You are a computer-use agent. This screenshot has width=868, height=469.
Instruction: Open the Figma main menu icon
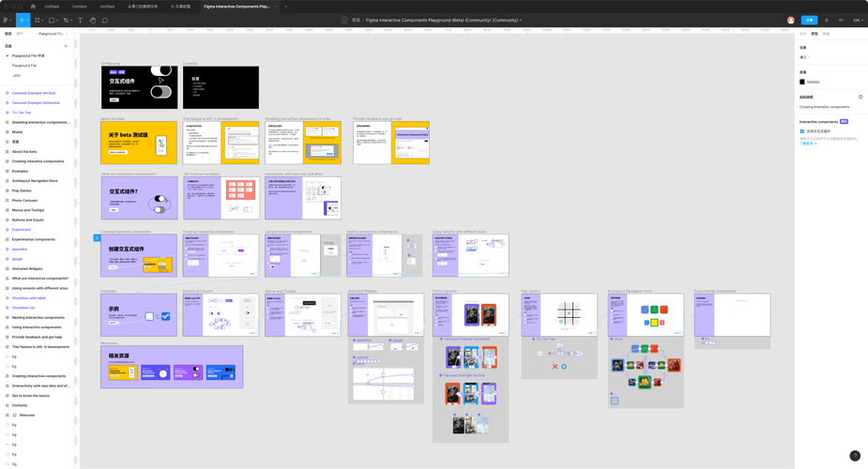click(x=6, y=20)
